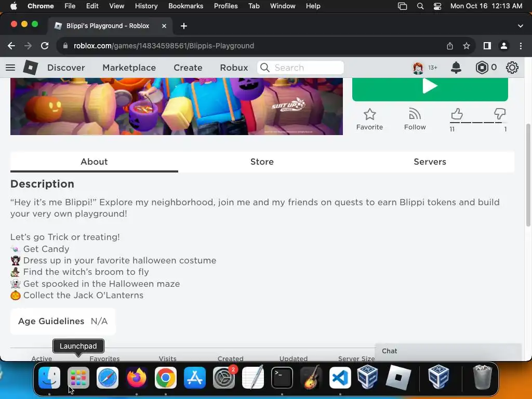
Task: Open the Roblox hamburger navigation menu
Action: (x=10, y=68)
